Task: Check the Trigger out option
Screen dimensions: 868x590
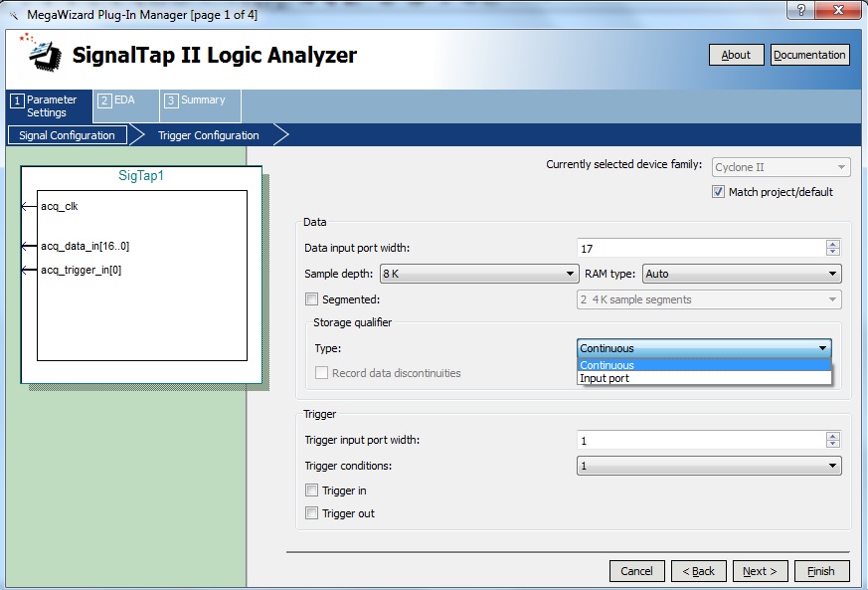Action: pyautogui.click(x=312, y=513)
